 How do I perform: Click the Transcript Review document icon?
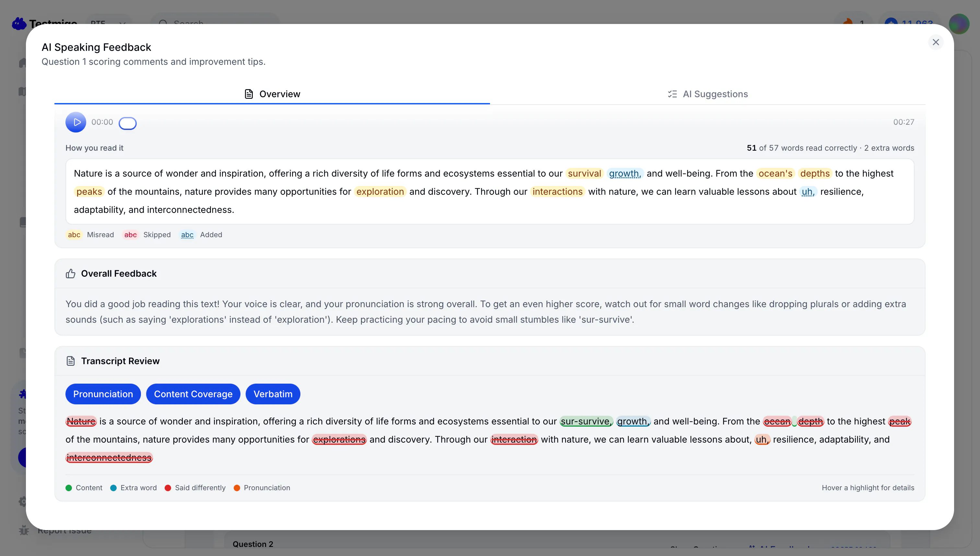point(70,361)
